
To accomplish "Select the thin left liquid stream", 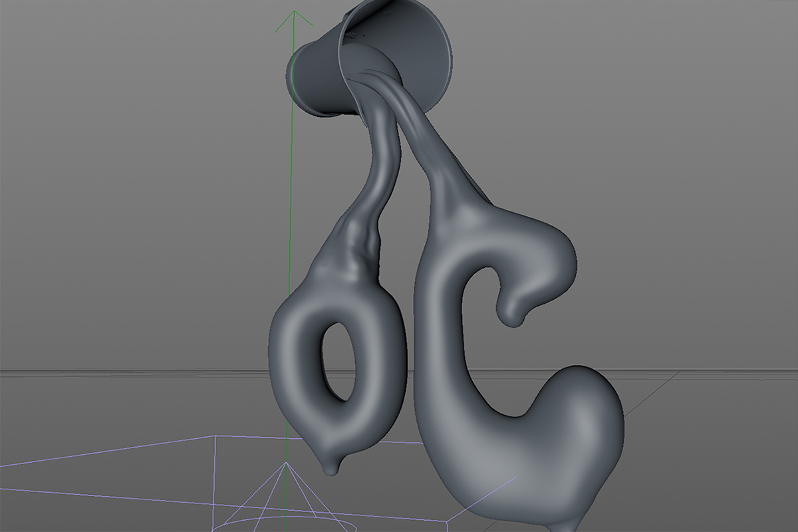I will coord(381,166).
